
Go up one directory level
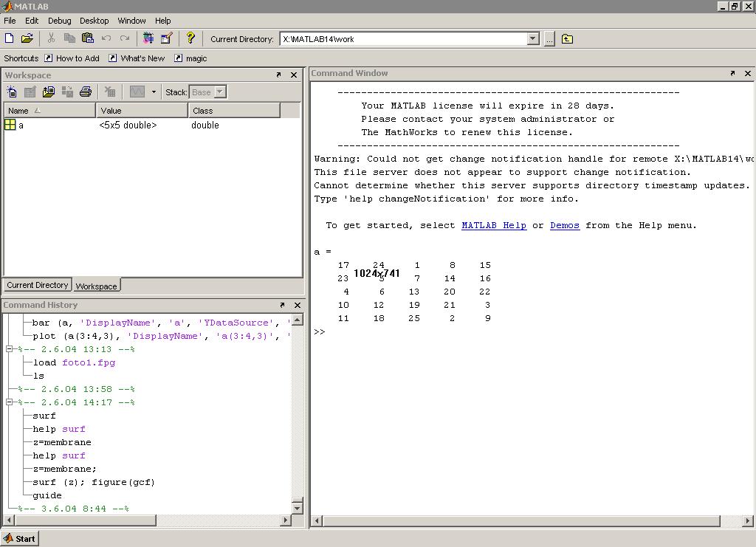(567, 39)
